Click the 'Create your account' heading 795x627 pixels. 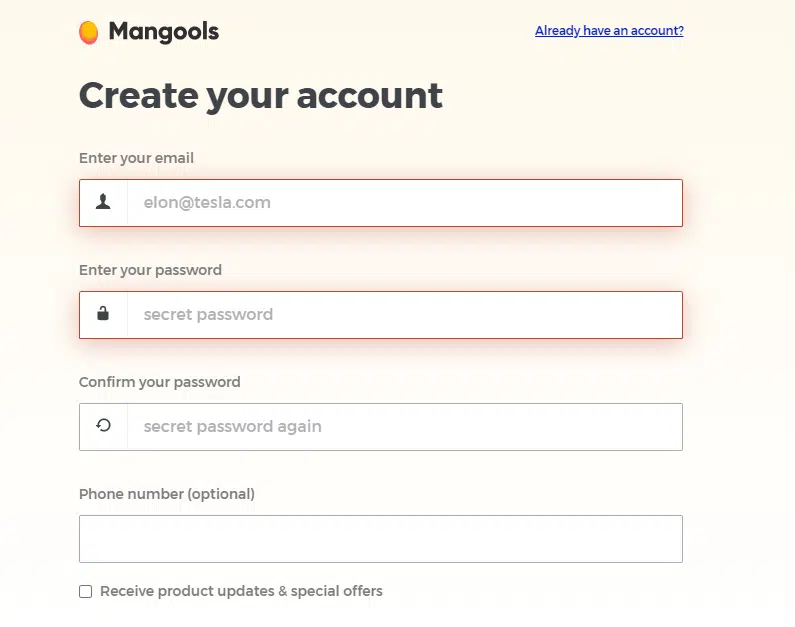[261, 96]
